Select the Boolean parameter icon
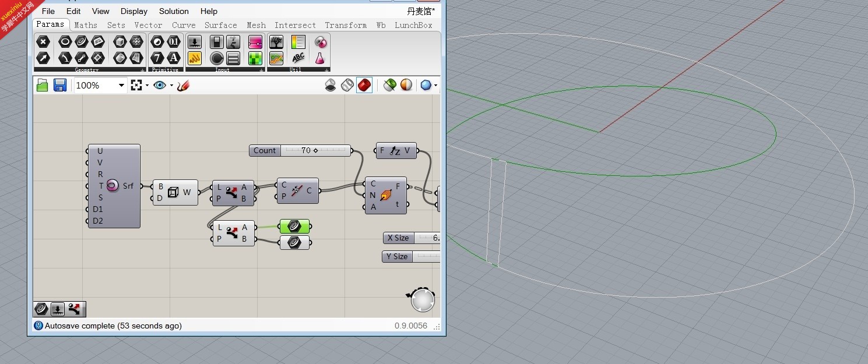This screenshot has height=364, width=868. [x=157, y=42]
